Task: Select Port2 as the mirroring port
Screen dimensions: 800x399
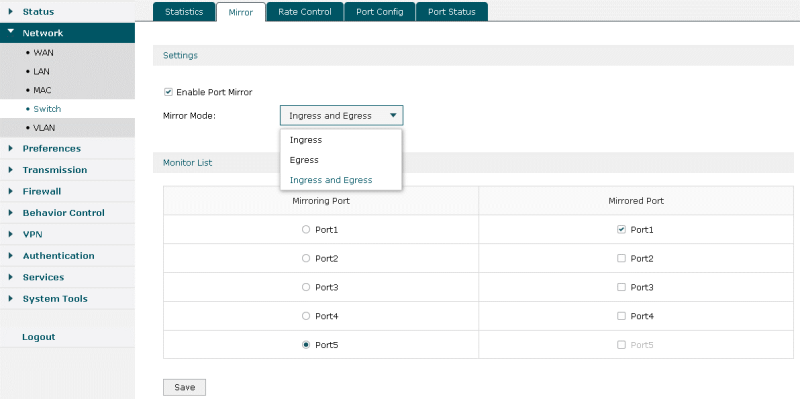Action: 306,258
